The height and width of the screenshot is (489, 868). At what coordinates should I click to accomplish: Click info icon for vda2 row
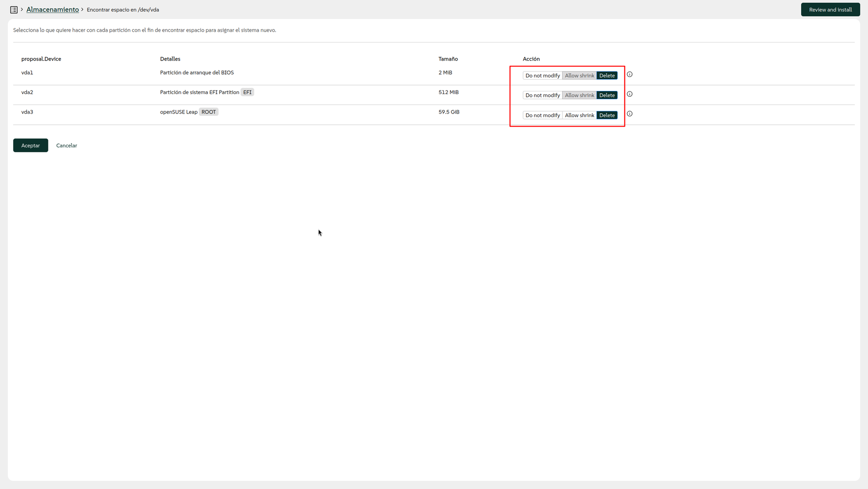[x=629, y=94]
